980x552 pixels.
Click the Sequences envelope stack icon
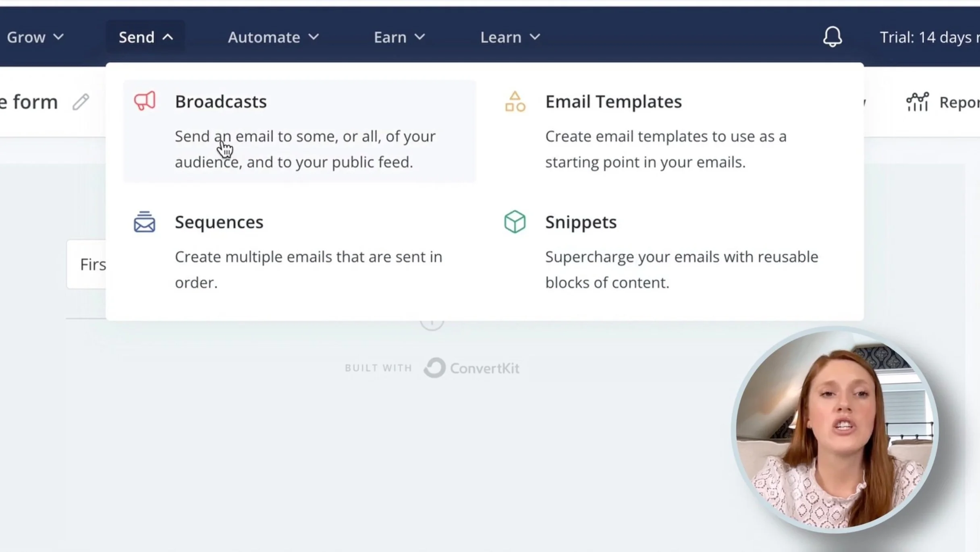click(144, 222)
